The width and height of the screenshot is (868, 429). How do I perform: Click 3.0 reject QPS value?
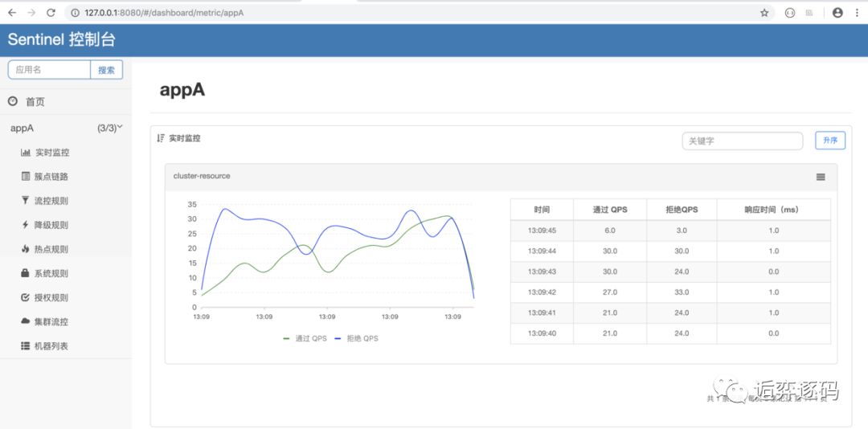(682, 231)
